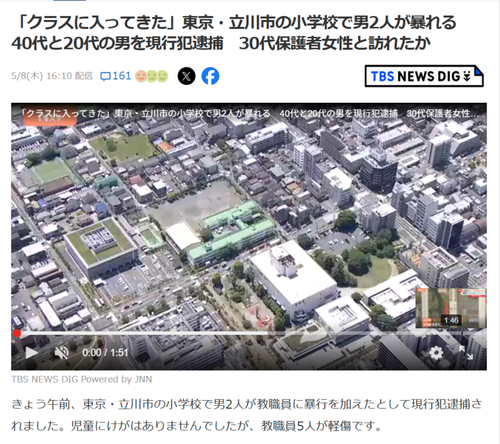Image resolution: width=500 pixels, height=444 pixels.
Task: Open video settings gear
Action: coord(436,352)
